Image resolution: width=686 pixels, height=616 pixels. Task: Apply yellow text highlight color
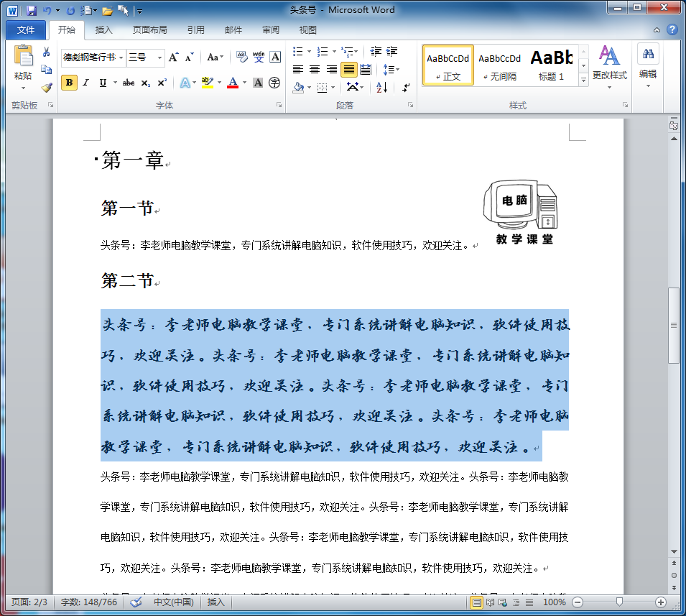[x=207, y=83]
